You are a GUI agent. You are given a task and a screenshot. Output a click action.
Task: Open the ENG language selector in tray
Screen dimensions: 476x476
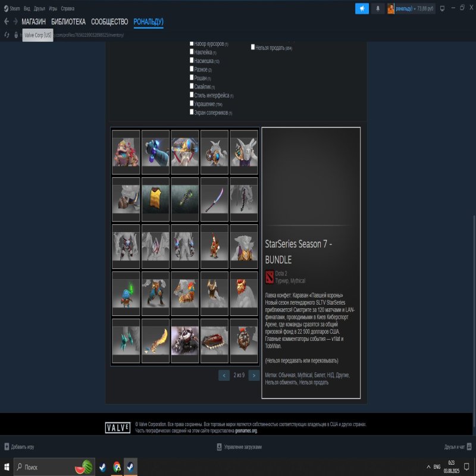436,468
